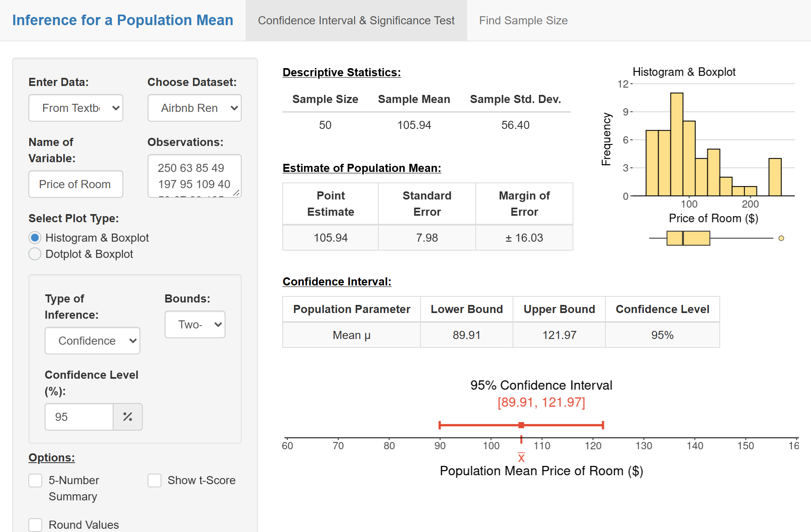Toggle the Round Values checkbox
Screen dimensions: 811x532
tap(35, 525)
